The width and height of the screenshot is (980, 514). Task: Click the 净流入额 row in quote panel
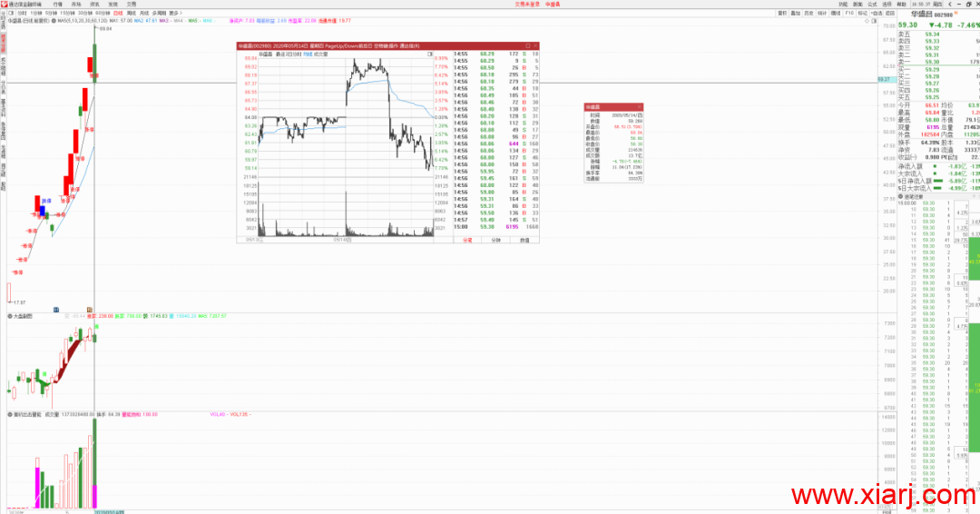coord(939,166)
